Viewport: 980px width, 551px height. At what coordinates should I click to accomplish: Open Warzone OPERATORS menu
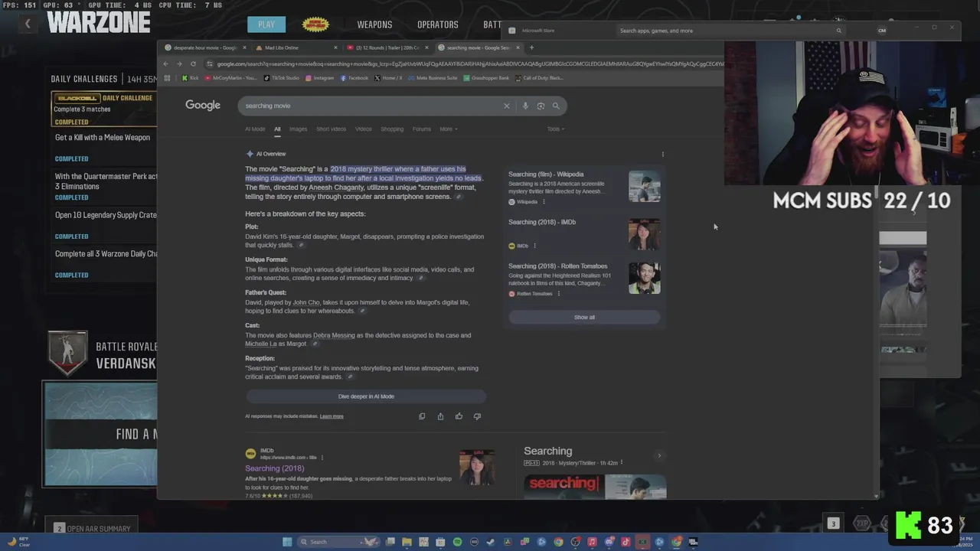click(x=438, y=24)
